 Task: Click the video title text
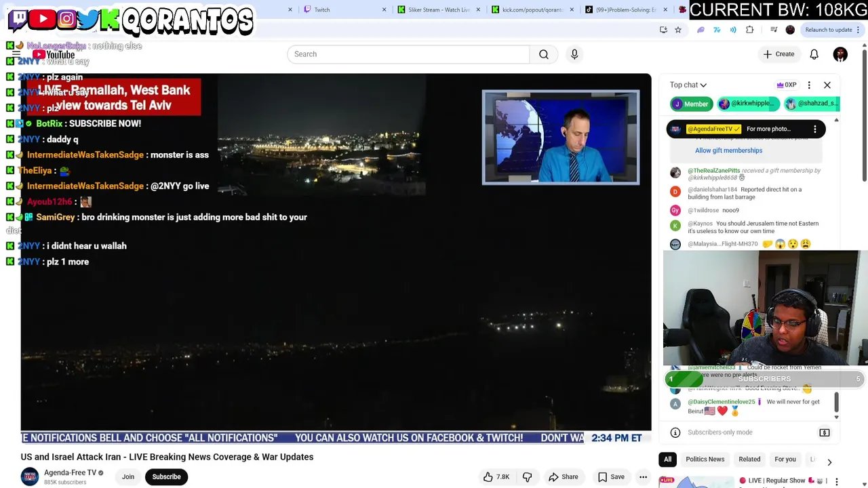167,457
